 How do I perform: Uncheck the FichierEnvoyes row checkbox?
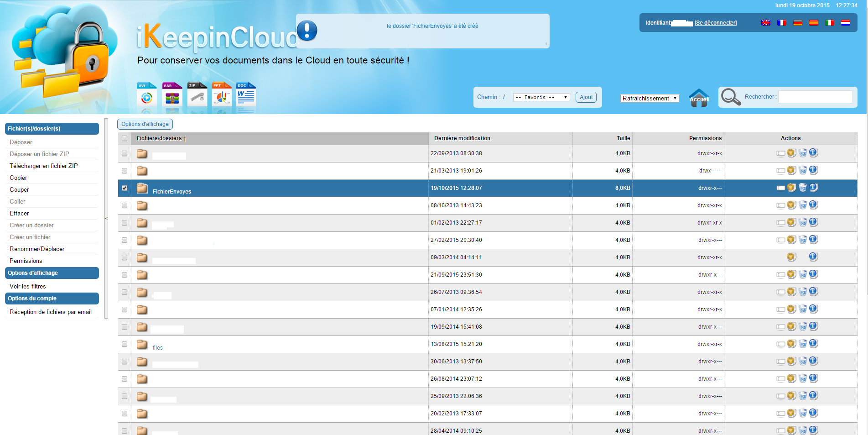coord(125,188)
